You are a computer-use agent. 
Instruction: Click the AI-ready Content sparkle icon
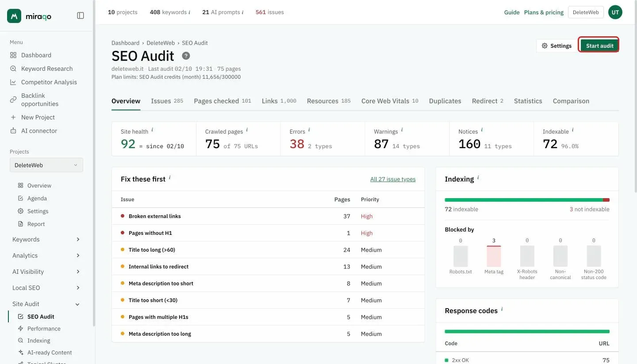20,353
